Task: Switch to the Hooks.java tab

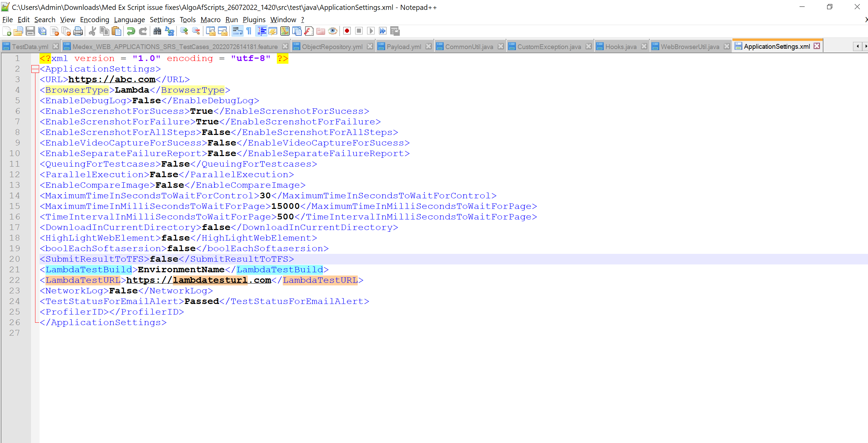Action: (x=620, y=47)
